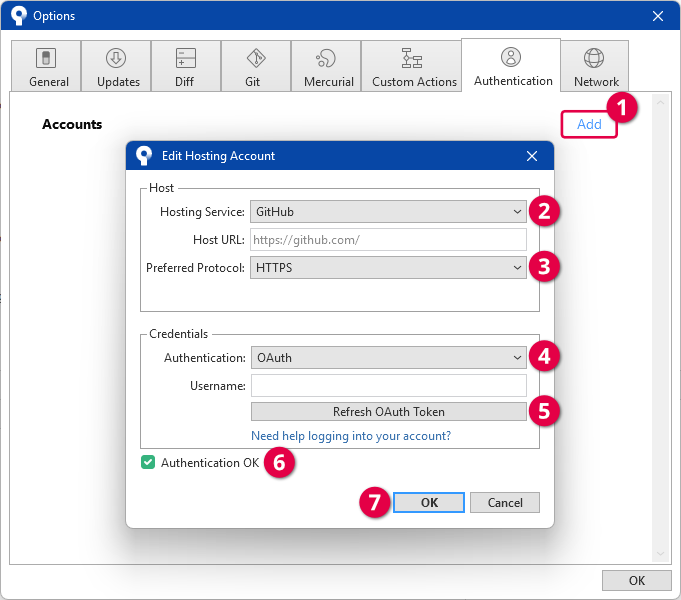681x600 pixels.
Task: Click the Options window scrollbar up arrow
Action: [661, 103]
